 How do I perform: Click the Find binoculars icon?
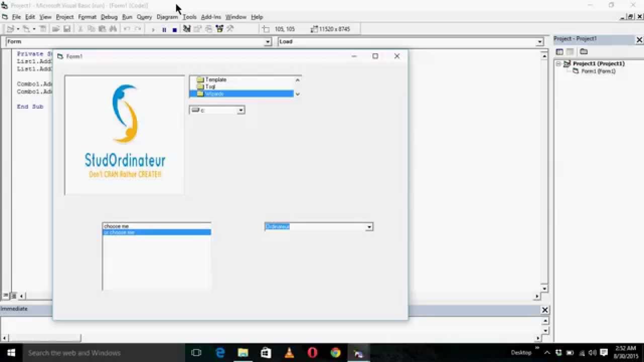coord(113,29)
